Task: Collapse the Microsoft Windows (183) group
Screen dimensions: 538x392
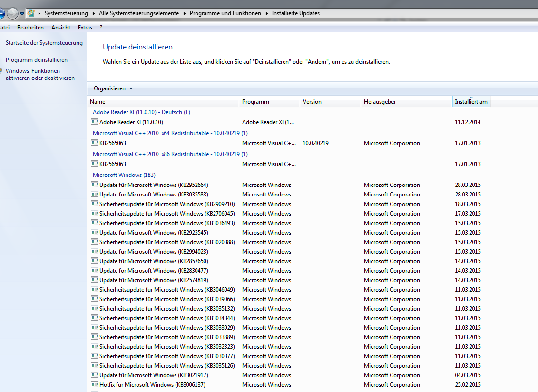Action: coord(124,175)
